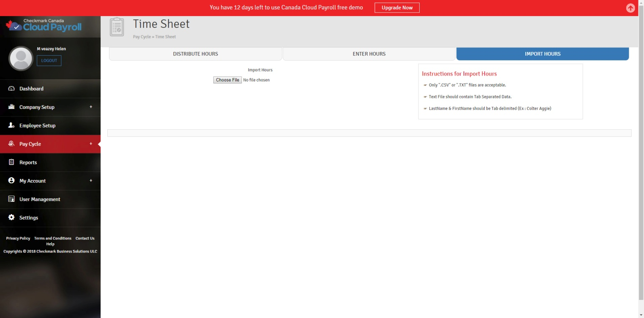Click the scroll-up arrow icon in red banner
The height and width of the screenshot is (318, 644).
(630, 8)
